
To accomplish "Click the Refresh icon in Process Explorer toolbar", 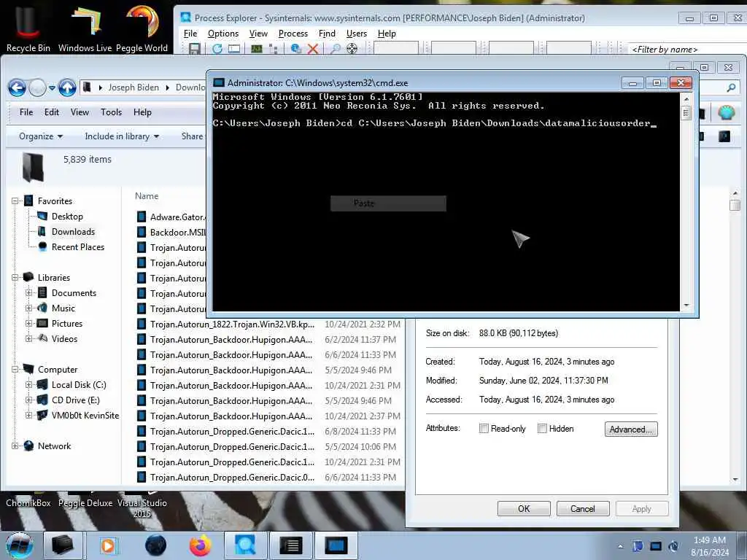I will (217, 49).
